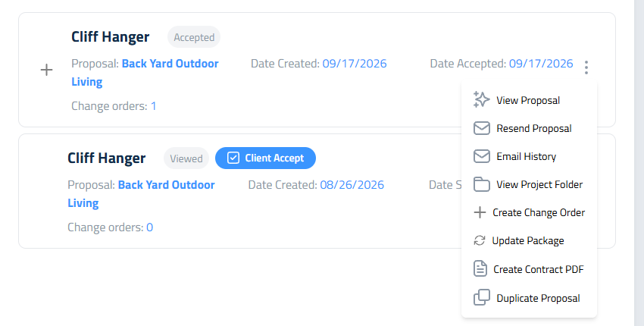Expand the accepted Cliff Hanger row plus icon
This screenshot has height=326, width=644.
click(46, 70)
